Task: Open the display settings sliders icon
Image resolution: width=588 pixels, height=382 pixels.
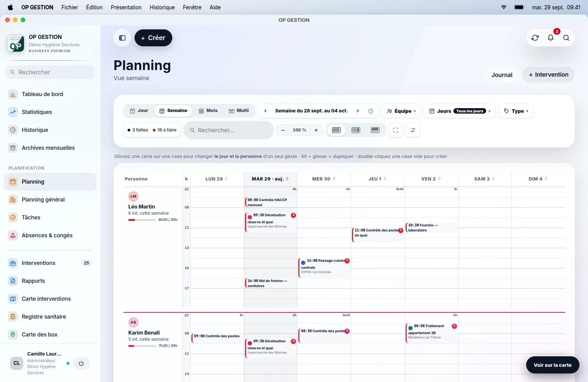Action: [x=413, y=130]
